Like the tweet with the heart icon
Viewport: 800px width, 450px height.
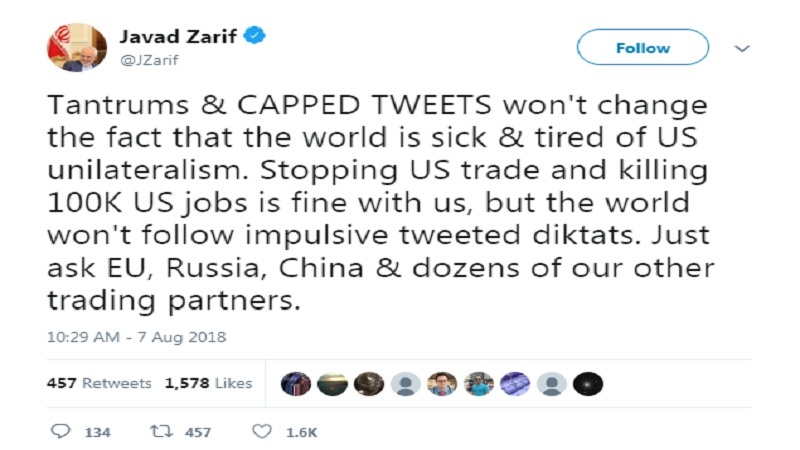[x=261, y=432]
